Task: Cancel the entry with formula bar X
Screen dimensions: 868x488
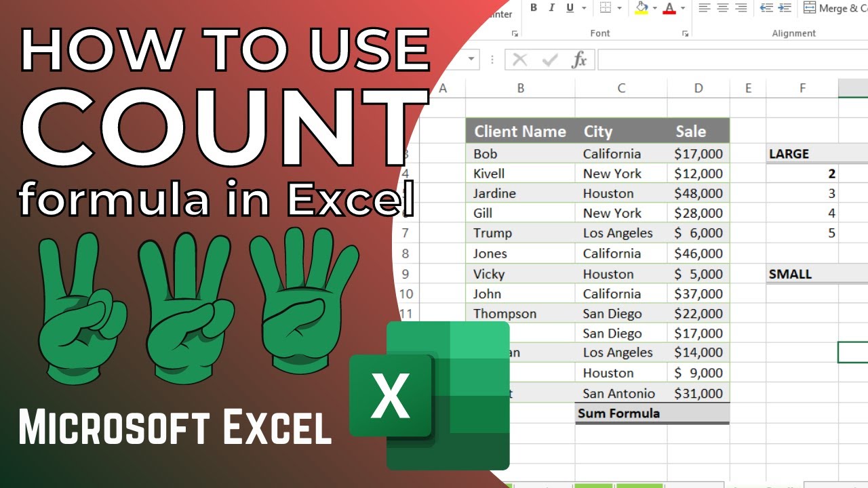Action: [520, 60]
